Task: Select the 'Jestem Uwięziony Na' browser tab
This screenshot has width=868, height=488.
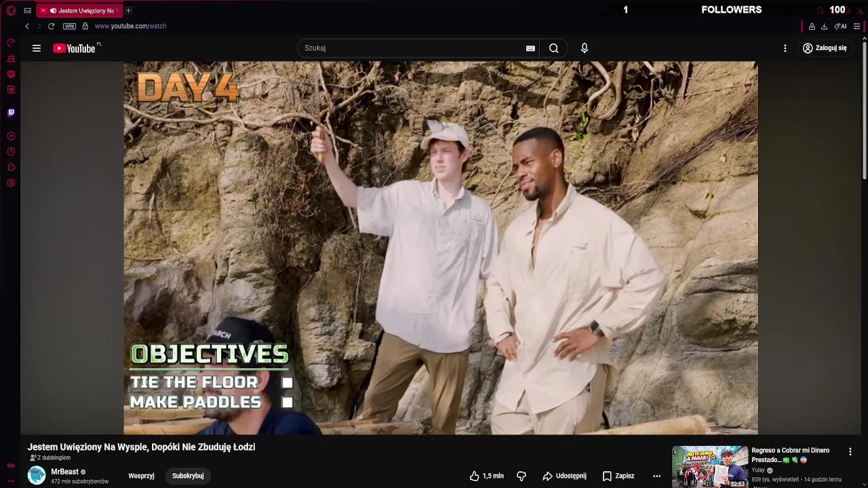Action: [x=79, y=11]
